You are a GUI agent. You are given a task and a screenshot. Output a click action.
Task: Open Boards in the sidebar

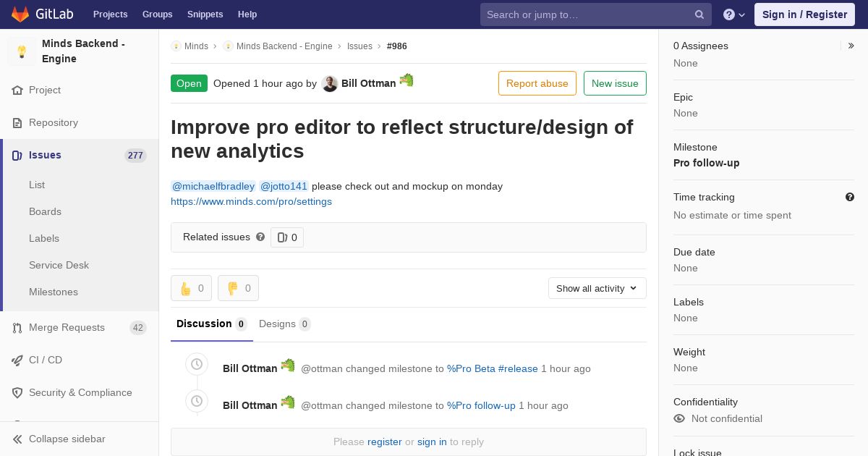click(x=45, y=212)
